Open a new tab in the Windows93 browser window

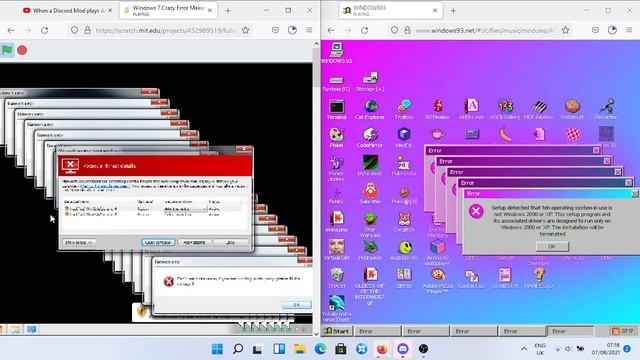point(453,11)
